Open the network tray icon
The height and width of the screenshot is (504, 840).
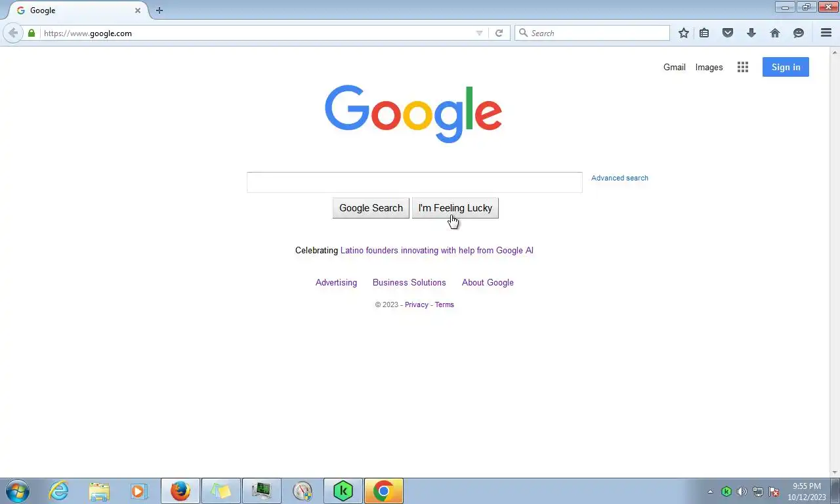point(758,492)
